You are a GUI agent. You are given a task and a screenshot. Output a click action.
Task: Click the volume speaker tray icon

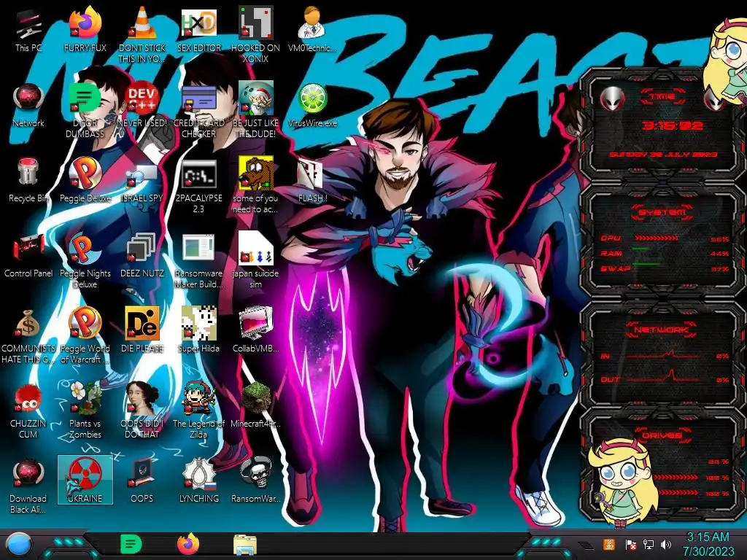[665, 545]
